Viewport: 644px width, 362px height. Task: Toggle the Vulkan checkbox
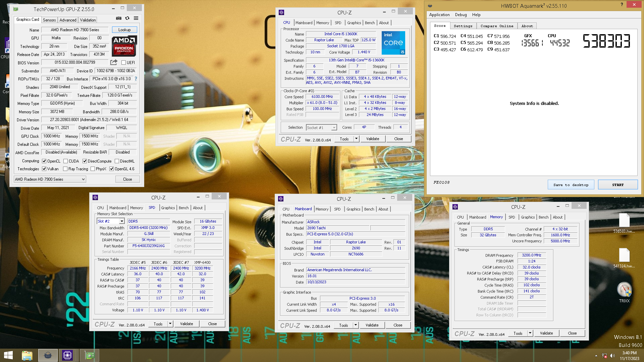[x=44, y=169]
